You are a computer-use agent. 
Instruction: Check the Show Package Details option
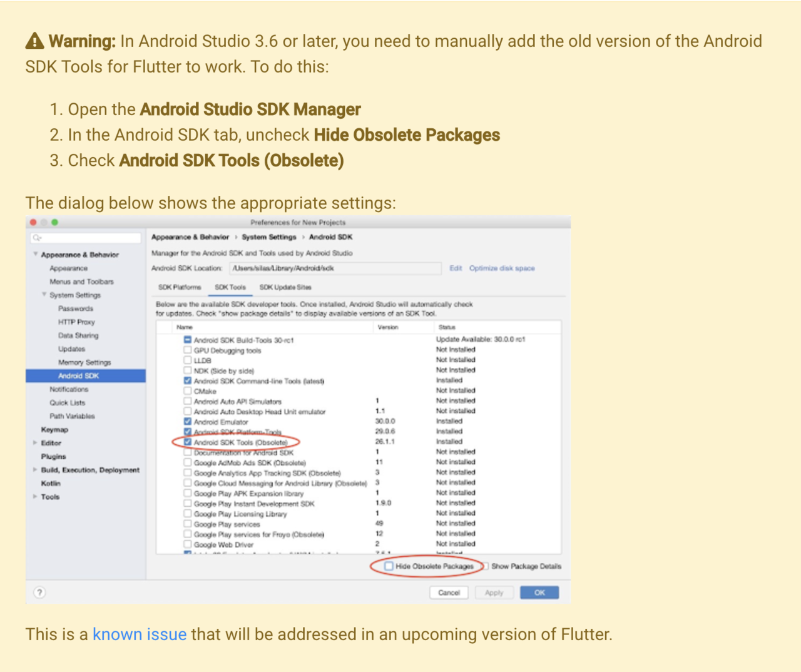[x=486, y=566]
